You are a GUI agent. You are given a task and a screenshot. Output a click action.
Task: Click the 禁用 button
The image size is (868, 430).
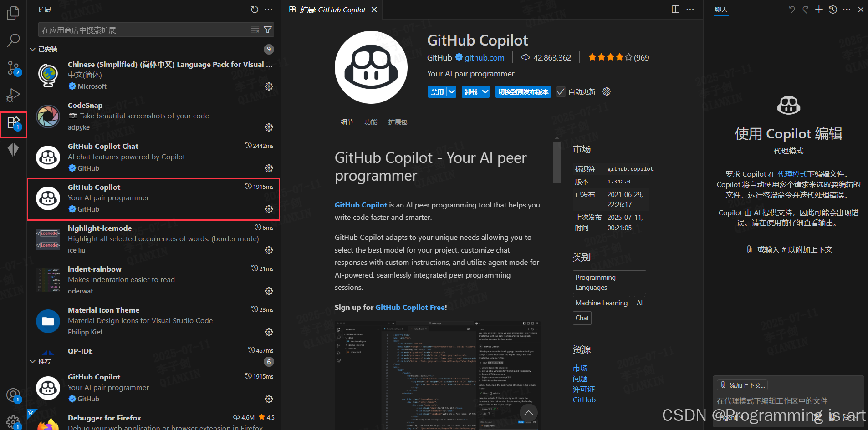coord(437,92)
